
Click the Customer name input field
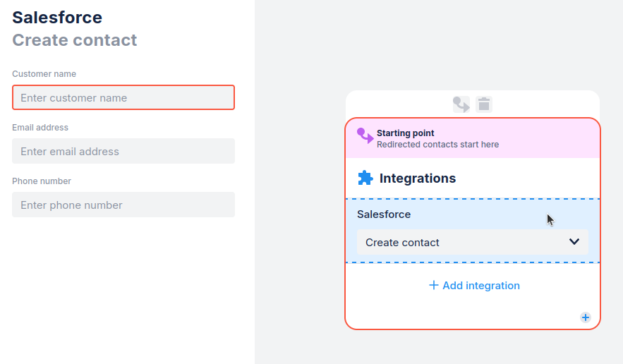coord(123,97)
